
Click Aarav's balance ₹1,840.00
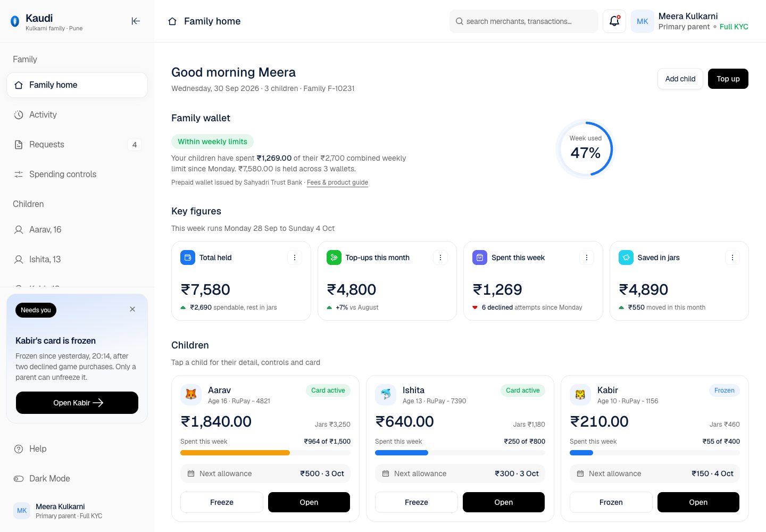[217, 421]
